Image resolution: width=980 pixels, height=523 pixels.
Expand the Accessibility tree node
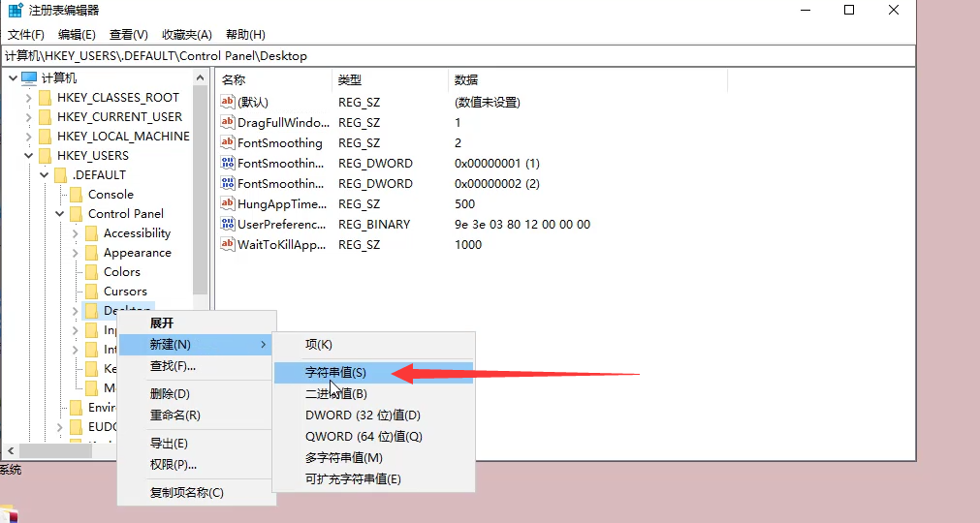(x=75, y=233)
